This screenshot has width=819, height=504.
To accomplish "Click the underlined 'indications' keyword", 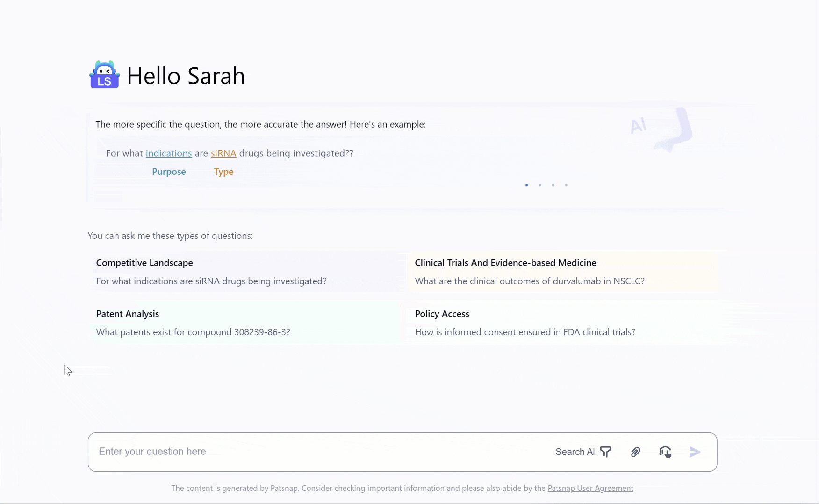I will coord(169,153).
